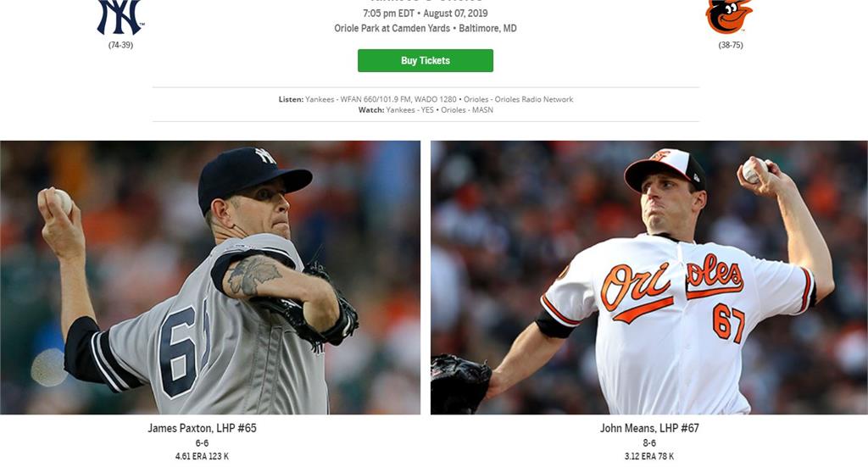Click the Yankees record (74-39)
The width and height of the screenshot is (868, 467).
click(120, 45)
